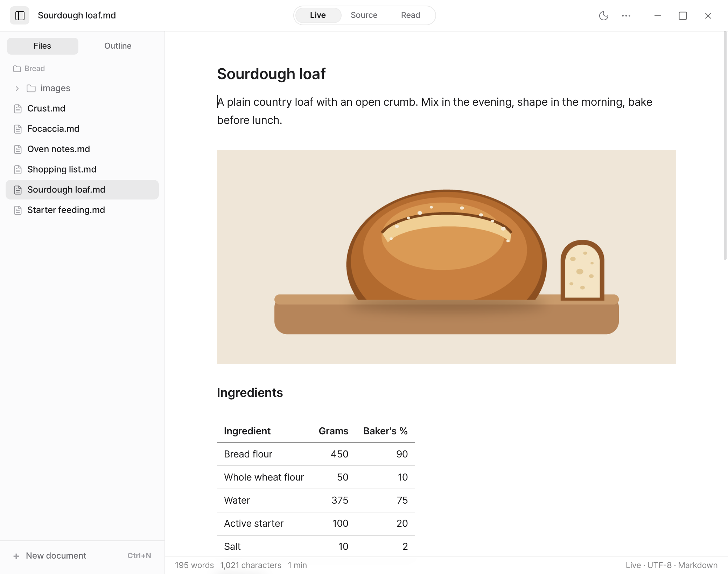Click the vertical scrollbar of the editor
This screenshot has width=728, height=574.
point(725,146)
